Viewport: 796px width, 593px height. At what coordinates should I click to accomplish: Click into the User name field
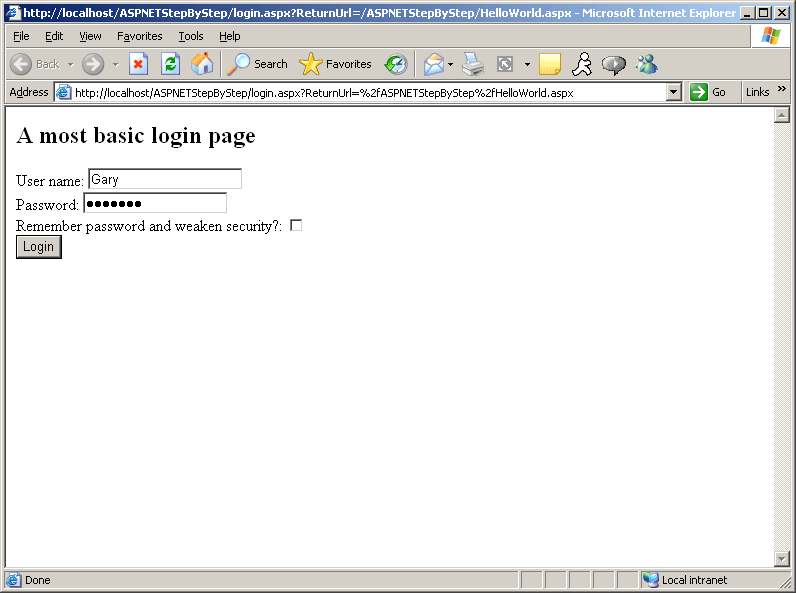pyautogui.click(x=165, y=180)
